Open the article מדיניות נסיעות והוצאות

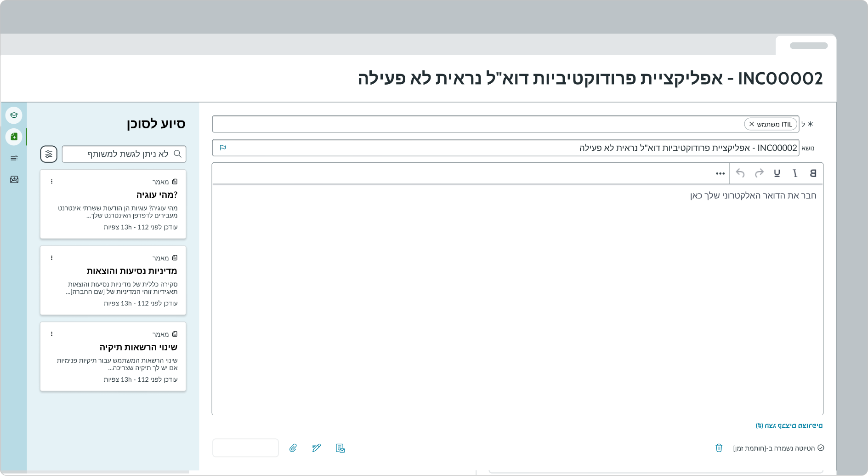(132, 271)
